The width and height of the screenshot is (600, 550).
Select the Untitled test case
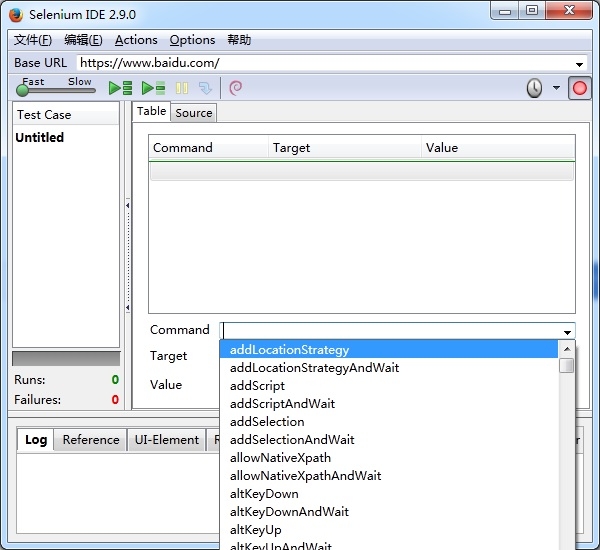point(39,137)
